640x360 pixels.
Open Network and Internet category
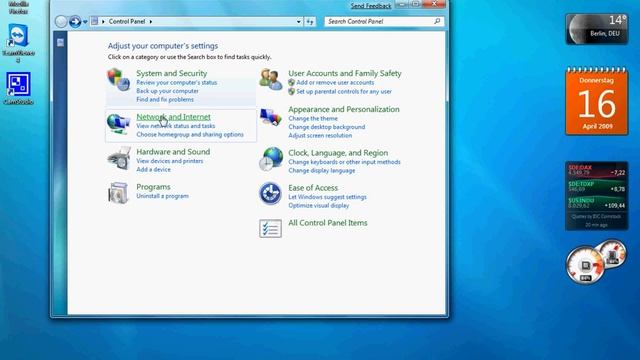click(x=173, y=117)
